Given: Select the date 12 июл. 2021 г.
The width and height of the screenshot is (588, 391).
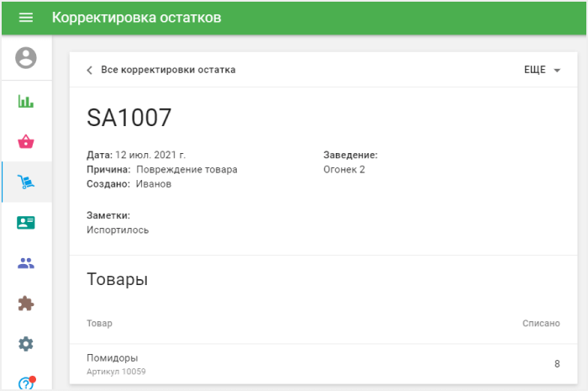Looking at the screenshot, I should 150,155.
